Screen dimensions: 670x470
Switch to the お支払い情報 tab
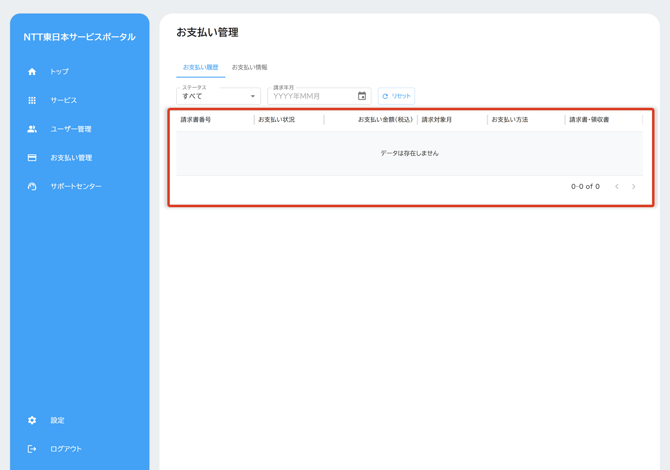pyautogui.click(x=250, y=68)
